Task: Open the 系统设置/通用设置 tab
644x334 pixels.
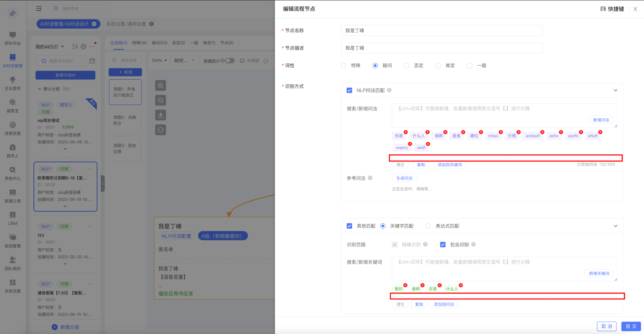Action: 126,24
